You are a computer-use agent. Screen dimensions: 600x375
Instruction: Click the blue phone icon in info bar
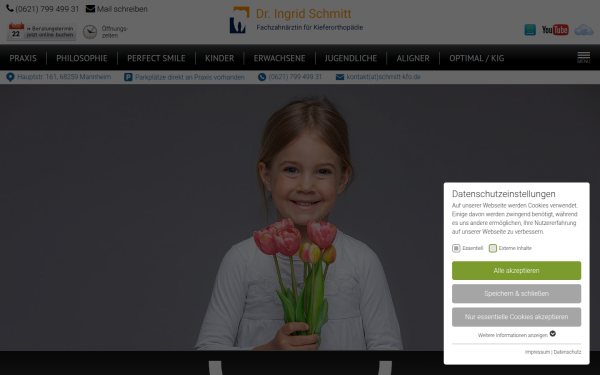pos(262,77)
